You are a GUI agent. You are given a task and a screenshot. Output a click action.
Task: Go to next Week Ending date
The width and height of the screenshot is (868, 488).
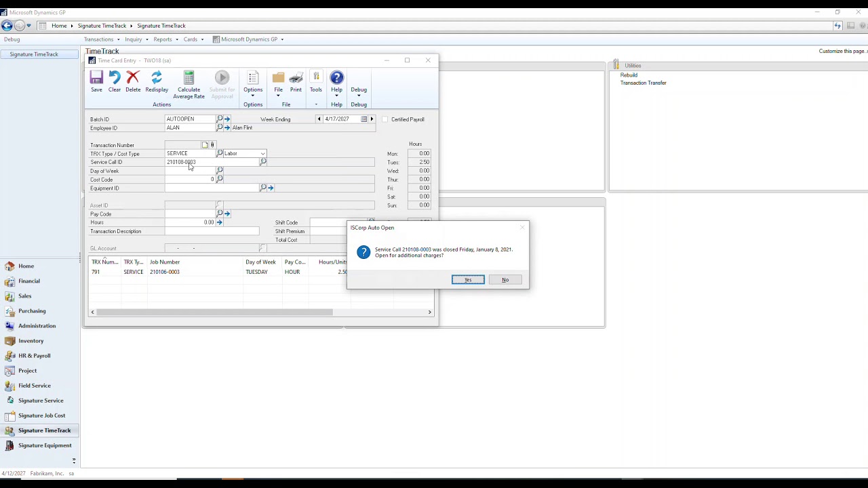[372, 119]
